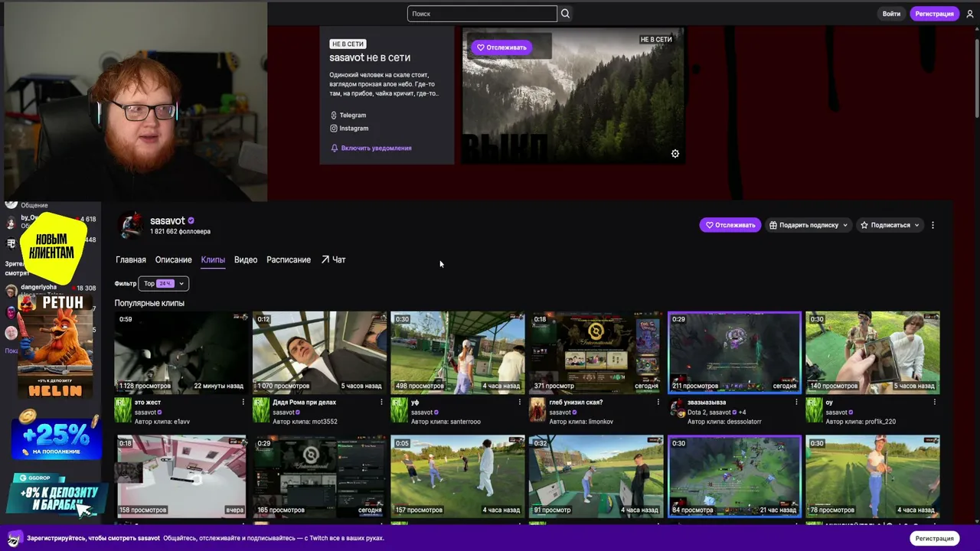This screenshot has width=980, height=551.
Task: Open more options for clip "уф"
Action: 519,403
